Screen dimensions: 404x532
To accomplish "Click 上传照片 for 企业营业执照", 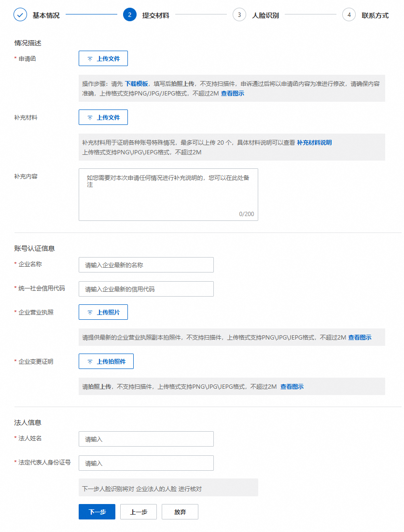I will coord(103,312).
